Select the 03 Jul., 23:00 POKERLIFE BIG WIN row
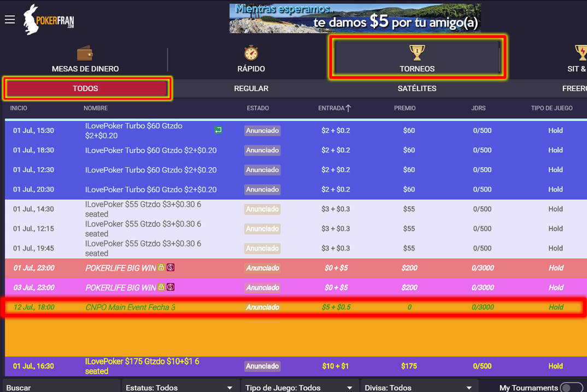The image size is (587, 392). 296,288
